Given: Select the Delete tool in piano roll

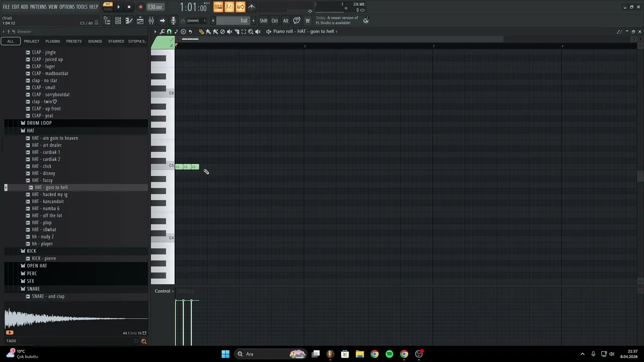Looking at the screenshot, I should pos(222,32).
